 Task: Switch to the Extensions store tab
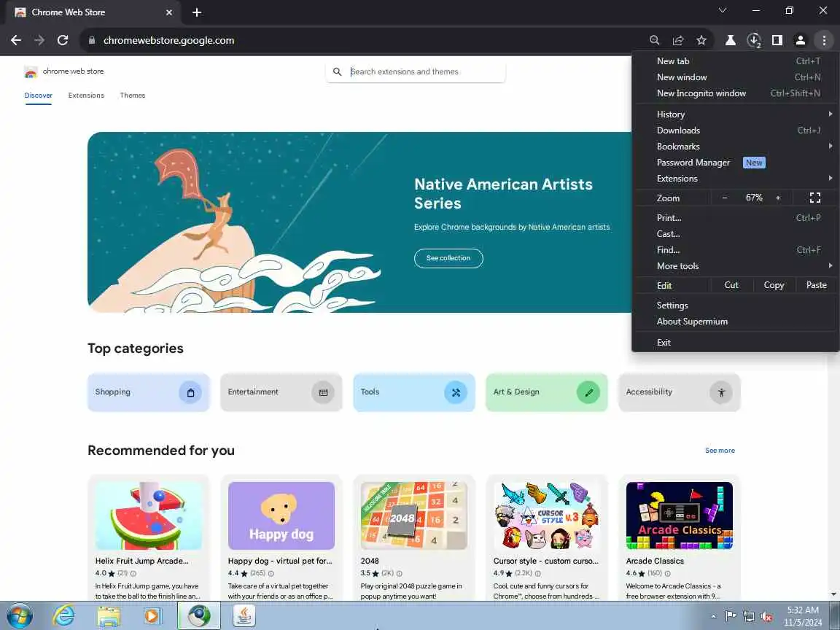86,96
